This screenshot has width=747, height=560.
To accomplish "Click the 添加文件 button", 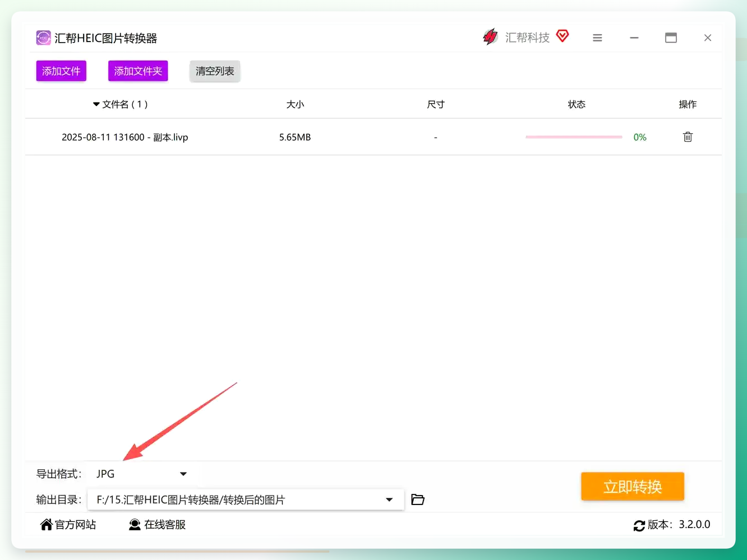I will [x=61, y=71].
